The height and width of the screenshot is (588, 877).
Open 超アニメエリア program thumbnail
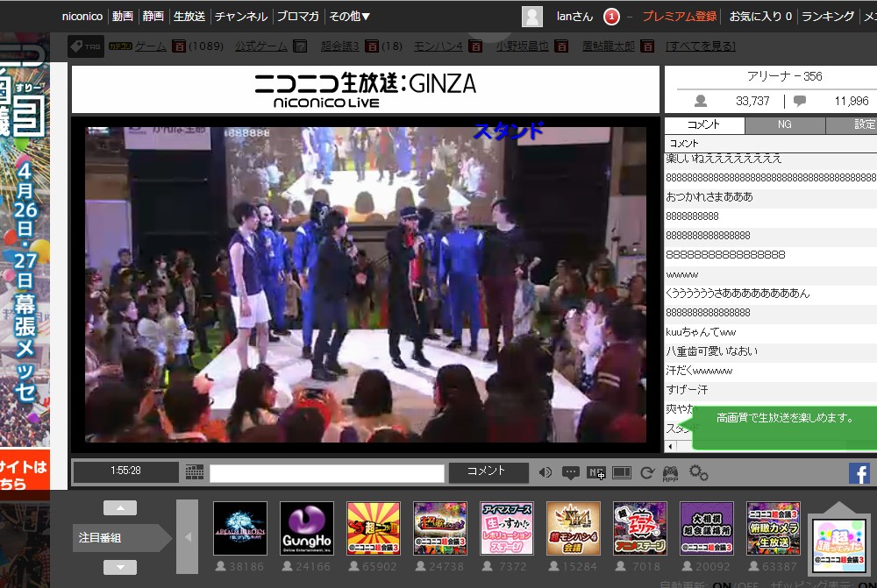pos(640,528)
